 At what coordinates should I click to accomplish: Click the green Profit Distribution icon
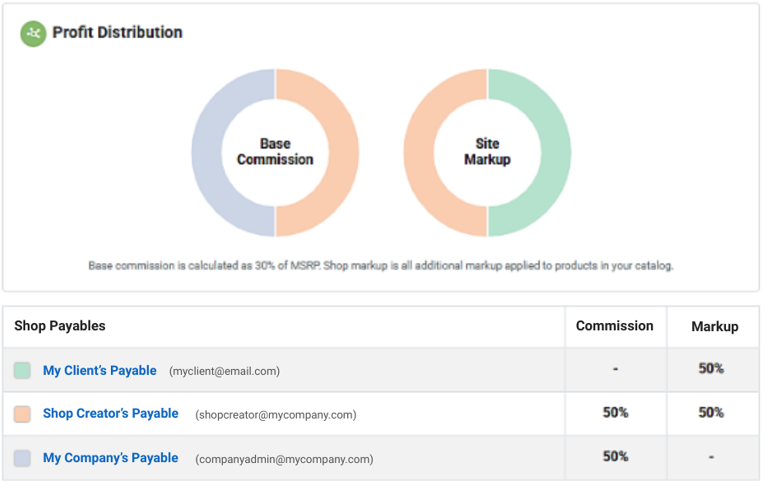34,33
